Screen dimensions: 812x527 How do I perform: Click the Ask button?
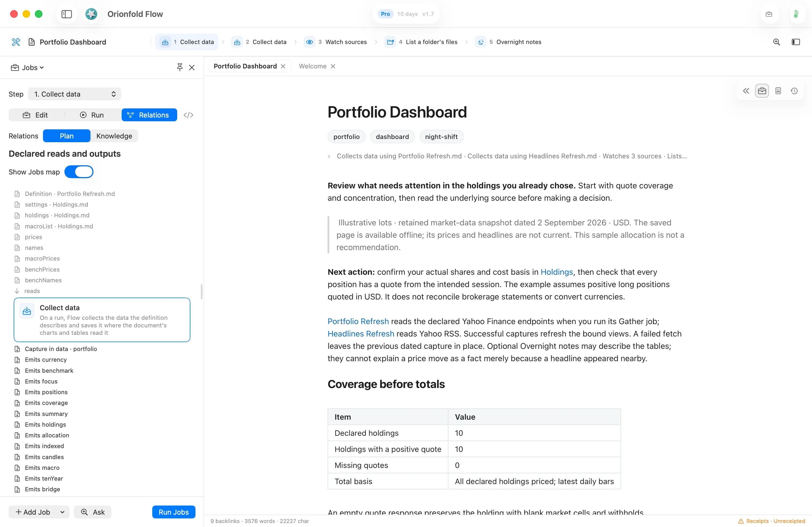(x=92, y=512)
